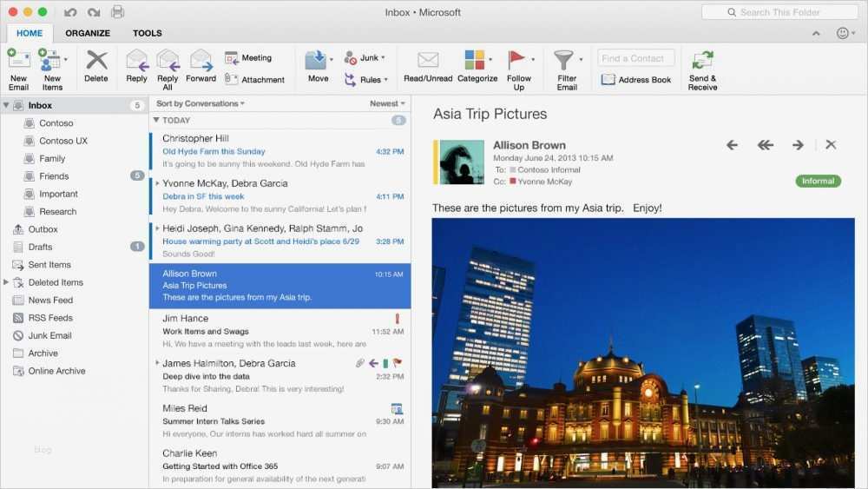Image resolution: width=868 pixels, height=489 pixels.
Task: Open the New Items button
Action: [x=52, y=69]
